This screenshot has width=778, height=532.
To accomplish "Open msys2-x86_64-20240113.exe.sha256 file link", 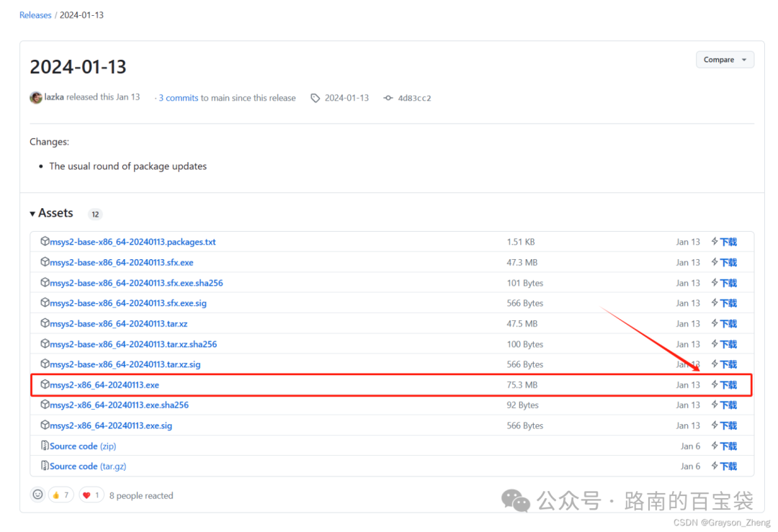I will 119,405.
